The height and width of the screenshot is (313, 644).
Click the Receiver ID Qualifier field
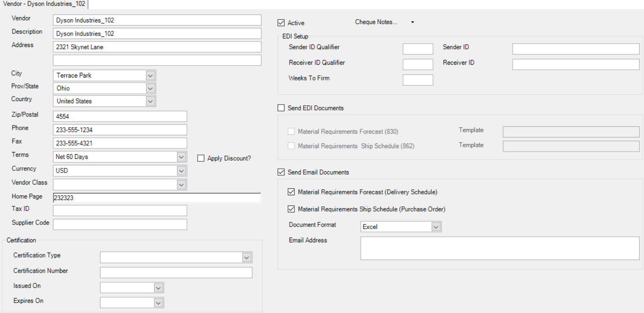(x=418, y=65)
